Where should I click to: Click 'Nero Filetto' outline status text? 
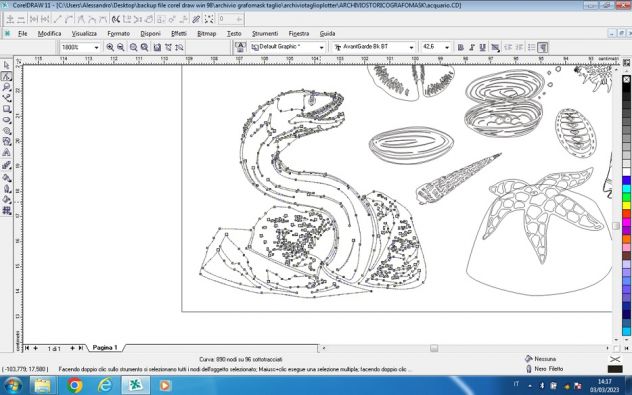pyautogui.click(x=548, y=368)
